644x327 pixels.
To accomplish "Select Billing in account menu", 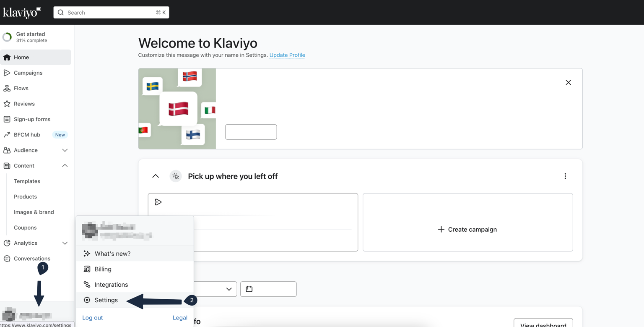I will tap(135, 269).
